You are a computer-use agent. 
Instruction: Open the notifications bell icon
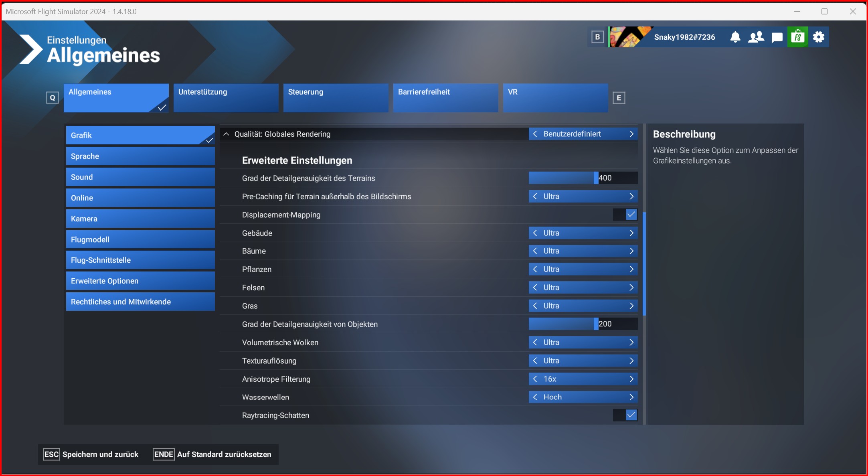pos(735,37)
